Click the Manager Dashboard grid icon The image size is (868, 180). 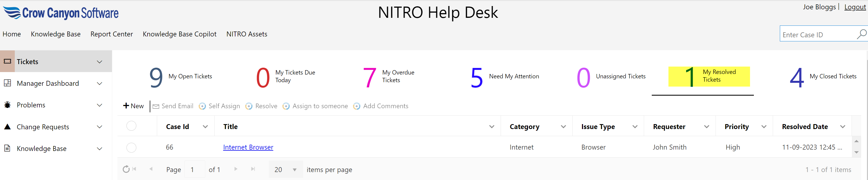click(x=7, y=83)
